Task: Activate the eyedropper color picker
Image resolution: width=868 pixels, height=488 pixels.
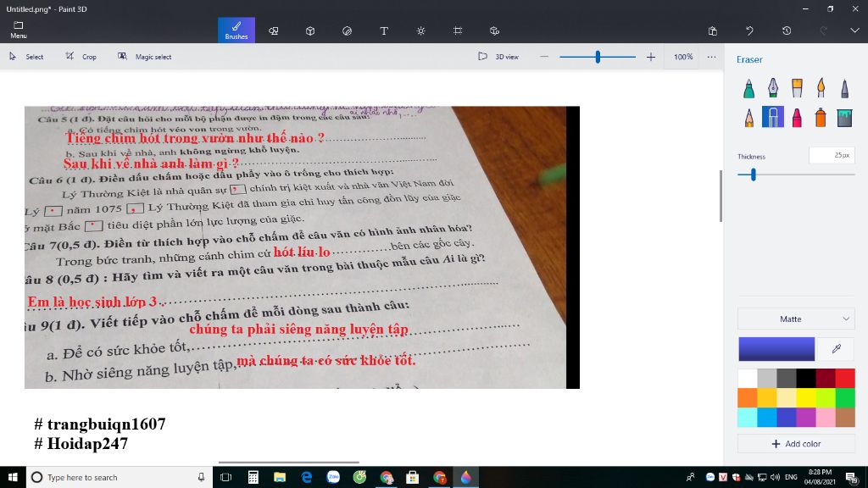Action: pyautogui.click(x=837, y=348)
